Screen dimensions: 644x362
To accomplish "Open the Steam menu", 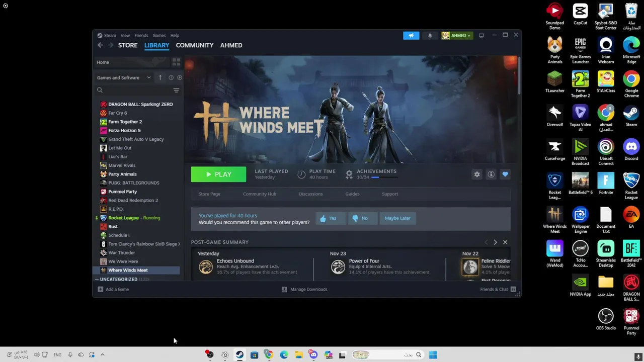I will pos(107,35).
